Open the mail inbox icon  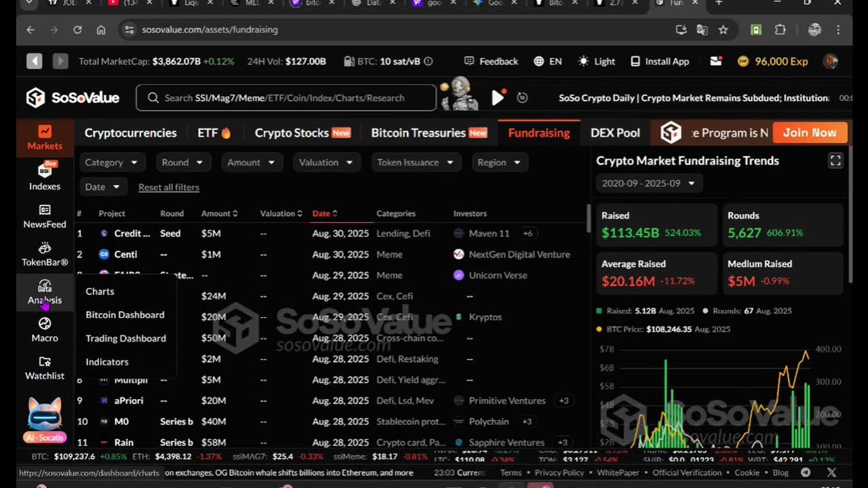(716, 61)
